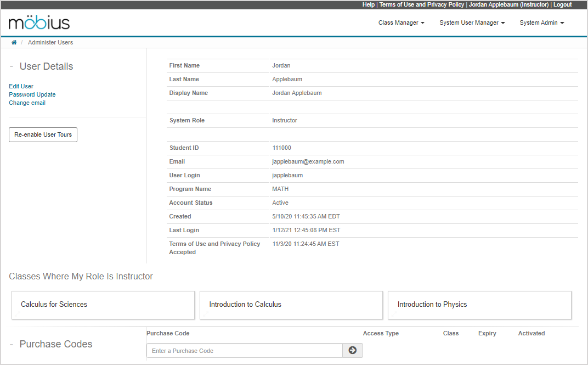Open the Introduction to Physics class

(479, 305)
